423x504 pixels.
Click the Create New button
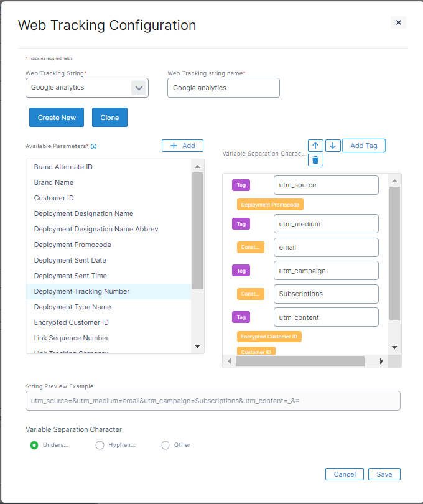tap(57, 118)
